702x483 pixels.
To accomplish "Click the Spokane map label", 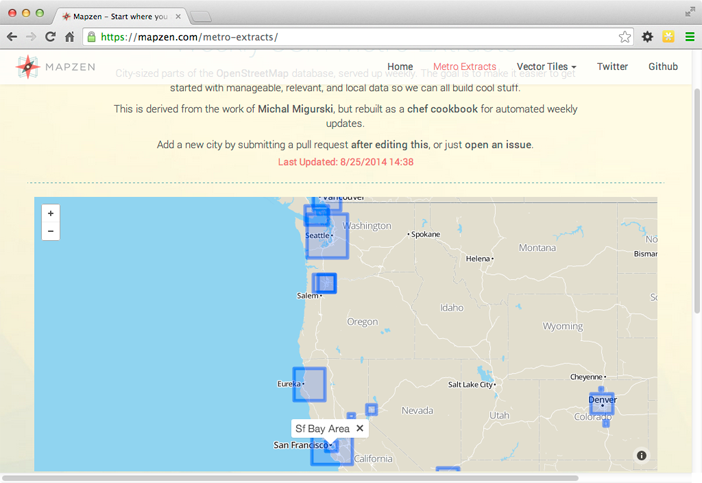I will coord(425,234).
